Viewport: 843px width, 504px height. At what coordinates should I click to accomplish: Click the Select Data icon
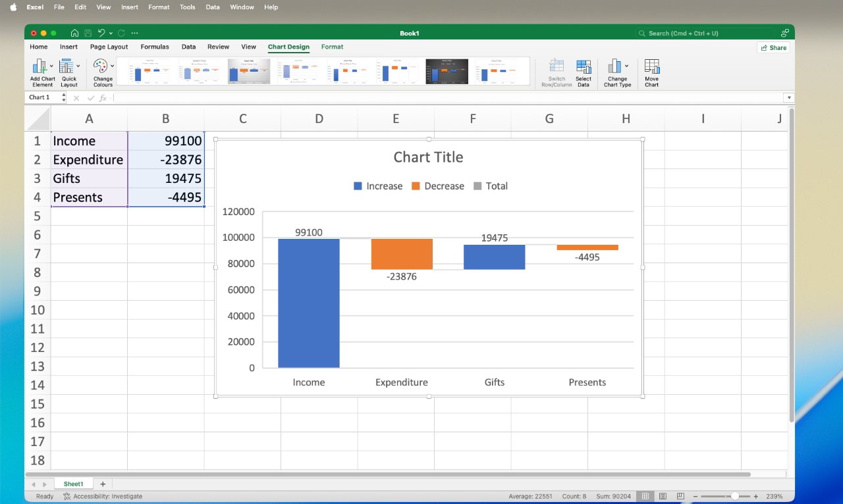[584, 71]
